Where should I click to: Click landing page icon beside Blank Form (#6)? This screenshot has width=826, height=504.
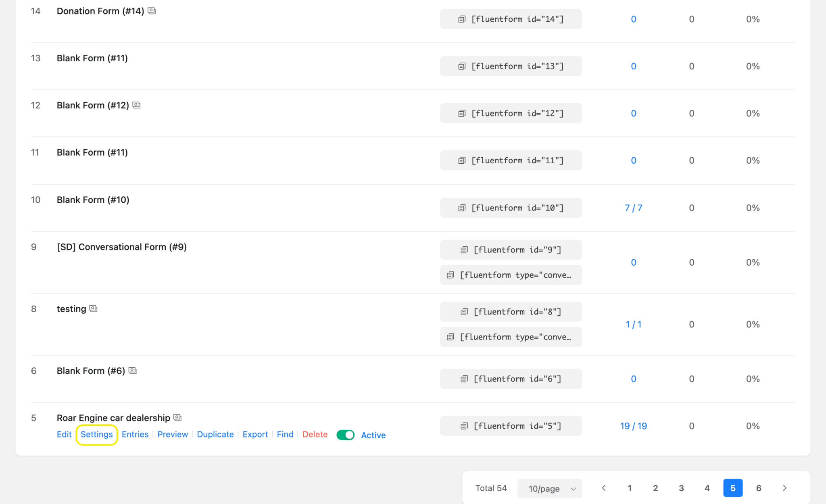point(133,370)
